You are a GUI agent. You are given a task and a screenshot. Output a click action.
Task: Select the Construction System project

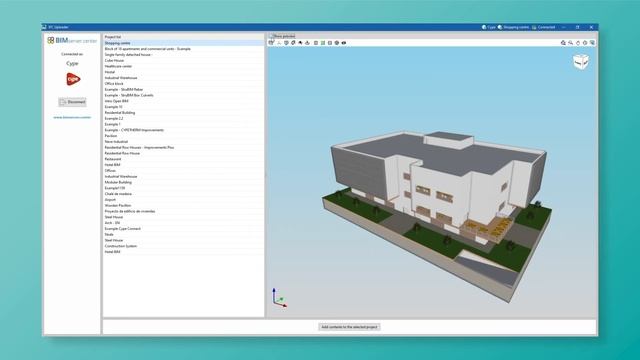(x=184, y=246)
